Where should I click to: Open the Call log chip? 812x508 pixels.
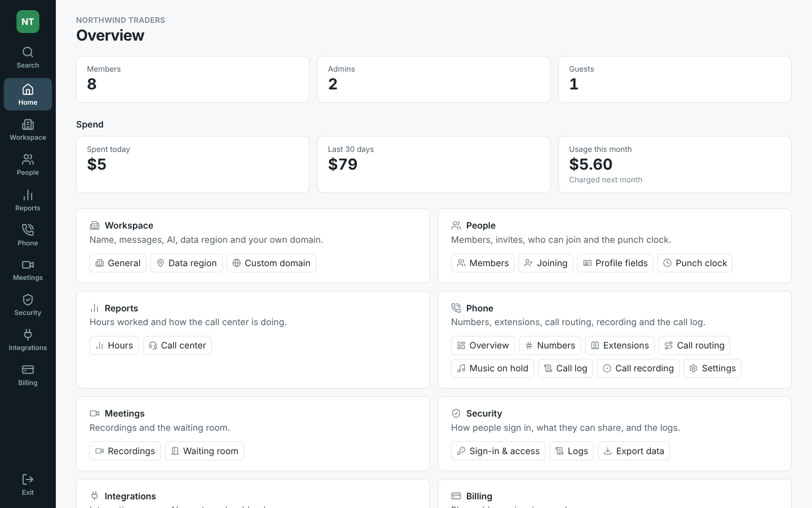(566, 368)
